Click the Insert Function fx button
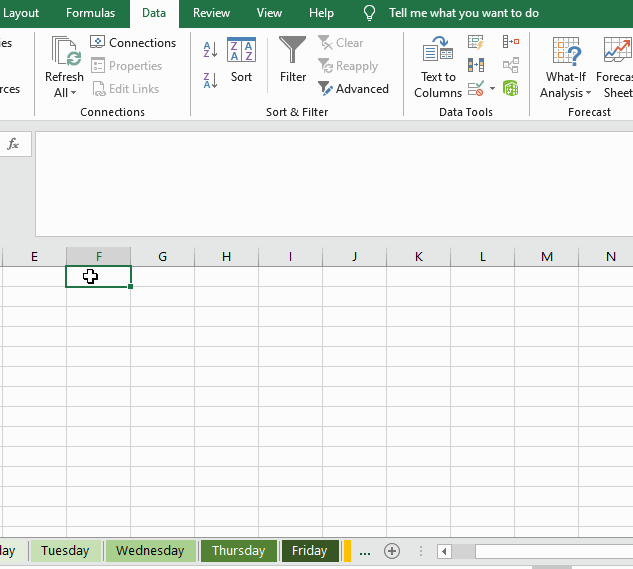 coord(13,144)
